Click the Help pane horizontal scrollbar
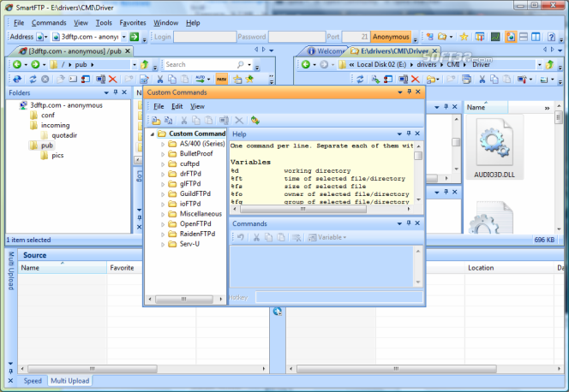 [x=323, y=209]
